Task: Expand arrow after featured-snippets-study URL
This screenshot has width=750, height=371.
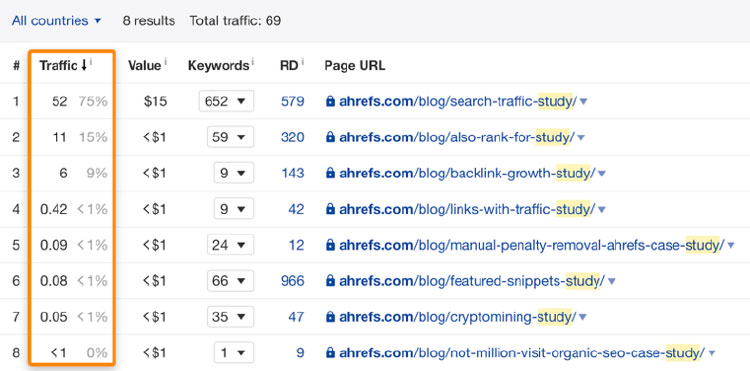Action: [611, 282]
